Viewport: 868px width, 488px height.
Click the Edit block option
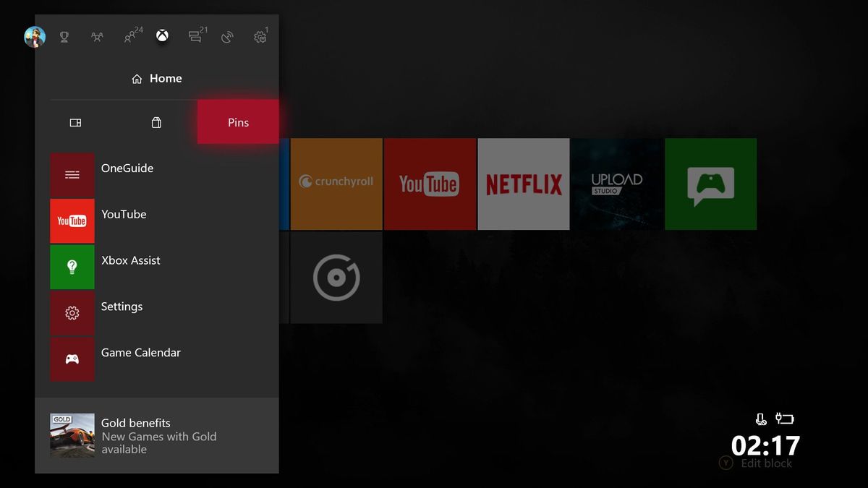(756, 463)
